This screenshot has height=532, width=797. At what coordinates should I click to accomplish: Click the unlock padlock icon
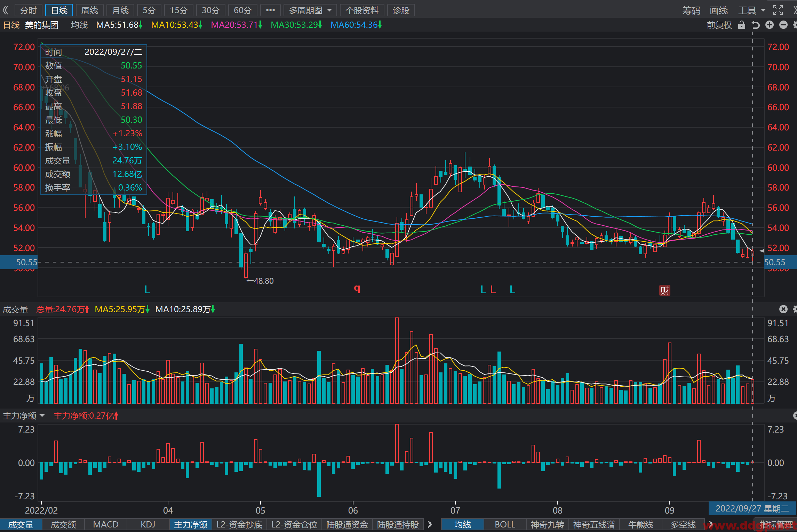742,25
